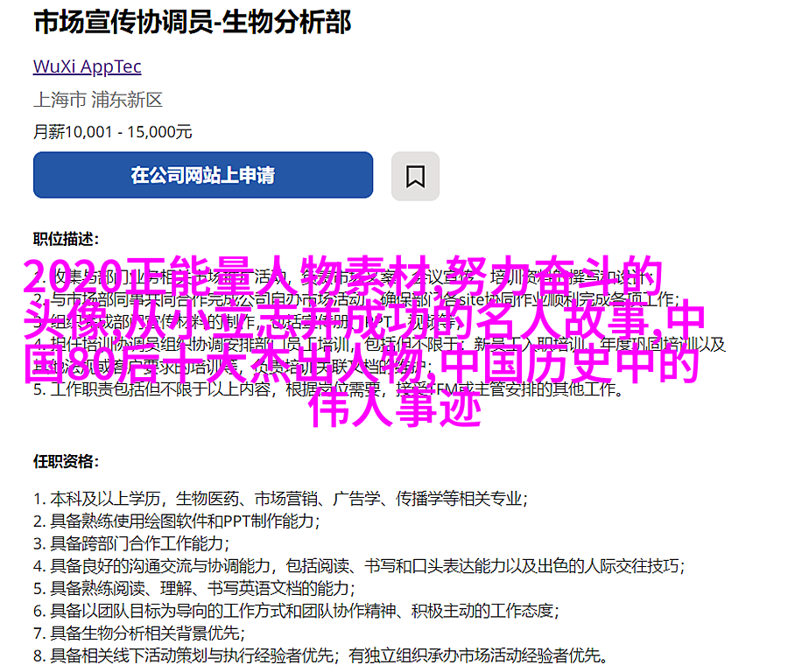
Task: Select requirement 5 about 英语文档的能力
Action: tap(194, 588)
